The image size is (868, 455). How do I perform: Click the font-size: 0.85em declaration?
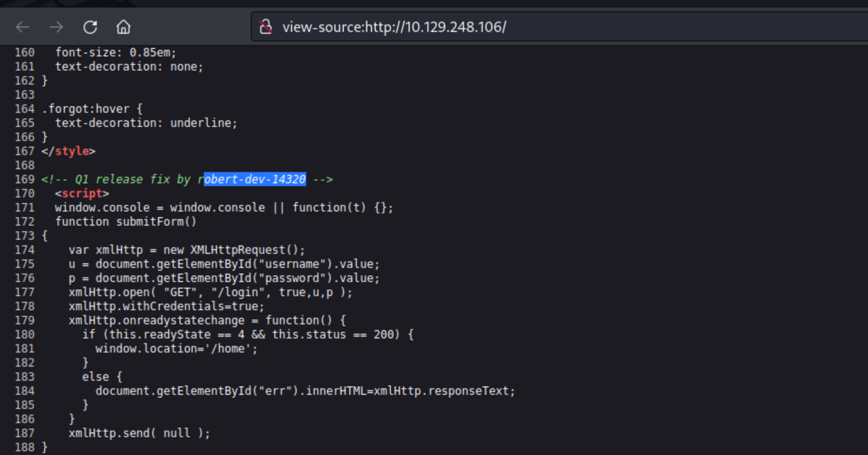(x=116, y=52)
